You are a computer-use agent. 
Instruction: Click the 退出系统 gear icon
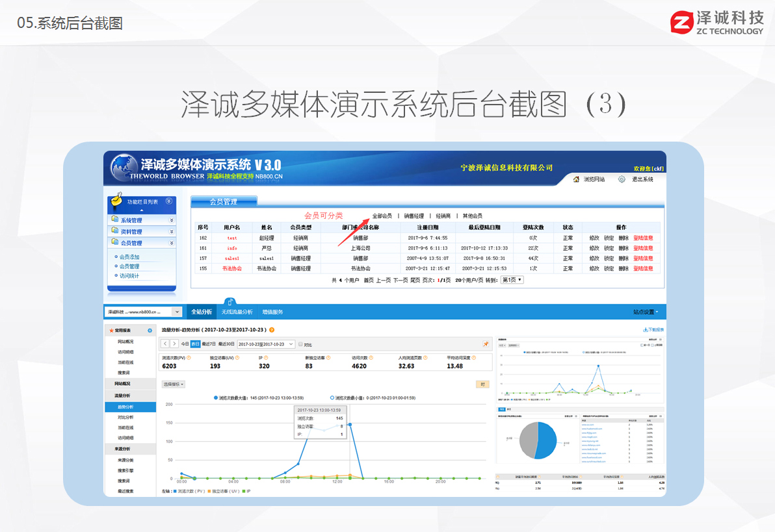622,179
